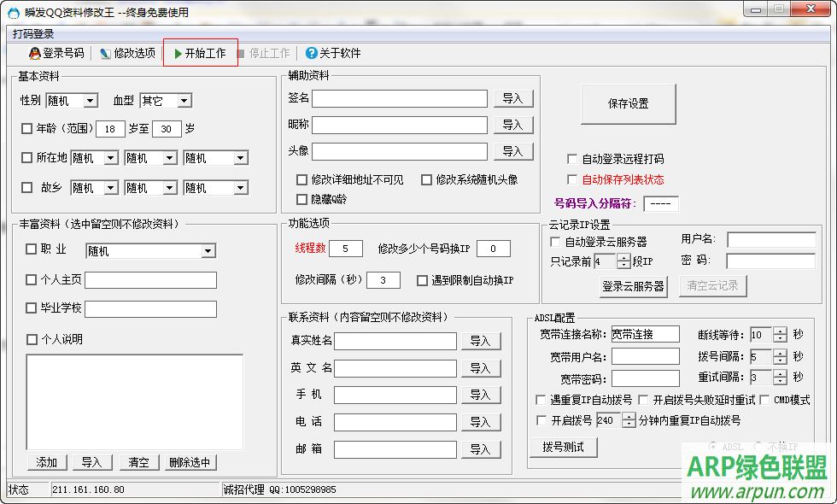
Task: Click 导入 next to 手机
Action: click(480, 395)
